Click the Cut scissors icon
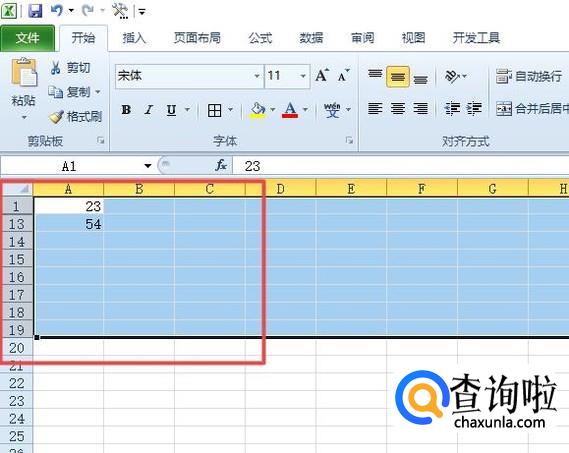 tap(55, 68)
